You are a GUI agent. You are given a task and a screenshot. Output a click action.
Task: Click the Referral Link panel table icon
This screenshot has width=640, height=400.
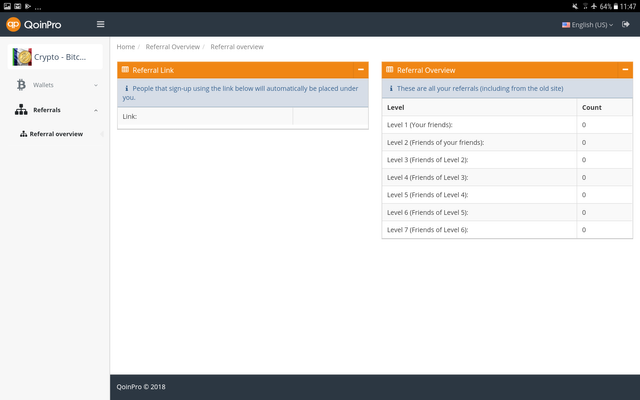pyautogui.click(x=125, y=70)
